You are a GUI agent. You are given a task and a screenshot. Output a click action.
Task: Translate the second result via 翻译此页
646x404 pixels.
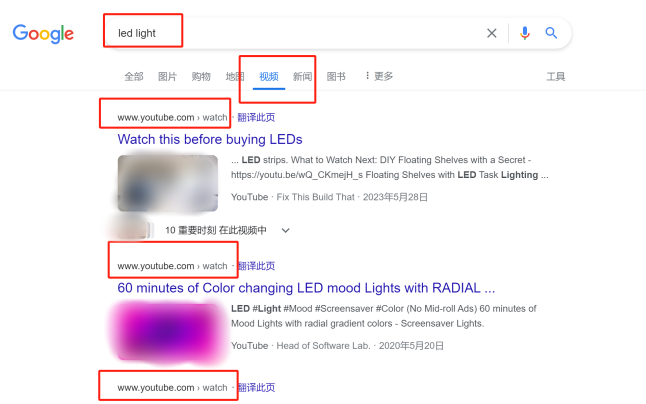tap(256, 266)
